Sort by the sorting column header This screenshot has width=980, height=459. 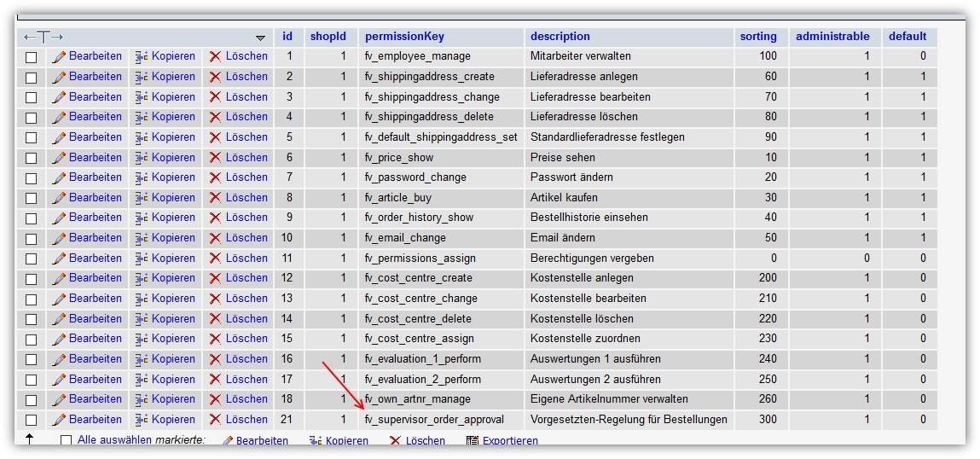pyautogui.click(x=758, y=37)
